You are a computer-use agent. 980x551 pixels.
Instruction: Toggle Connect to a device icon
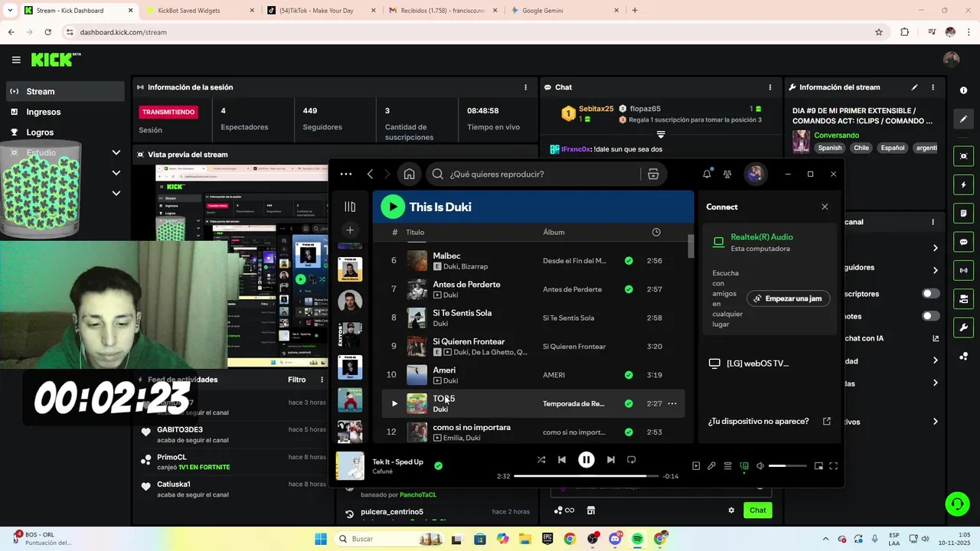pos(743,465)
